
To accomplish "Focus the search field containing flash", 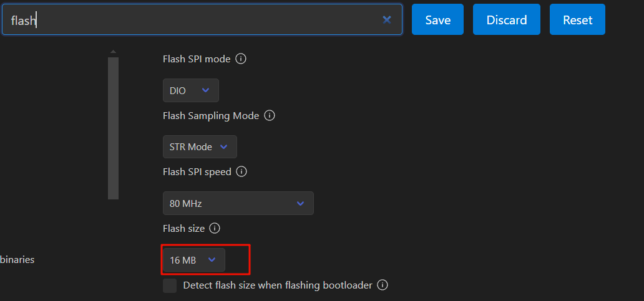I will coord(200,20).
